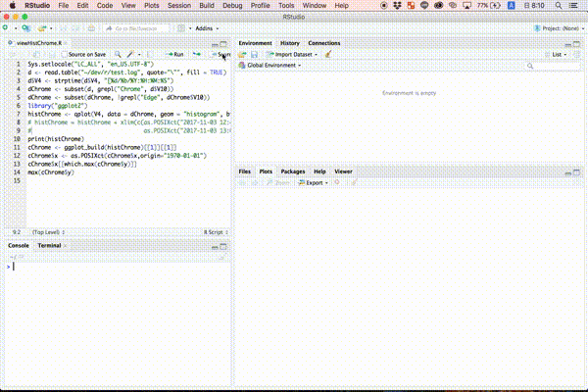Switch to the Files tab
The image size is (588, 392).
[x=244, y=171]
